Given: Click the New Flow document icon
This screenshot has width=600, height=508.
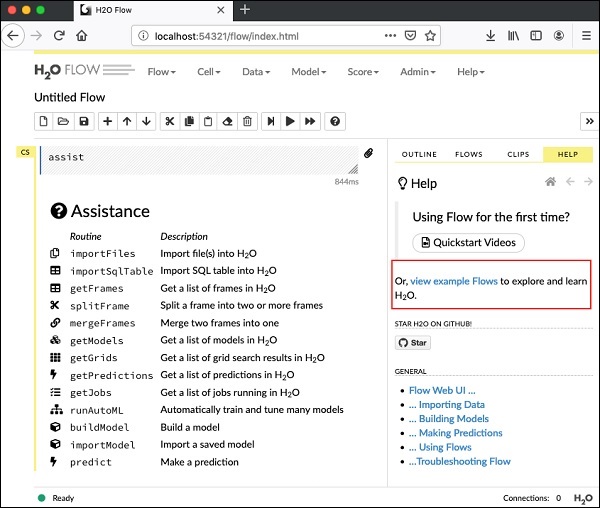Looking at the screenshot, I should pos(44,121).
